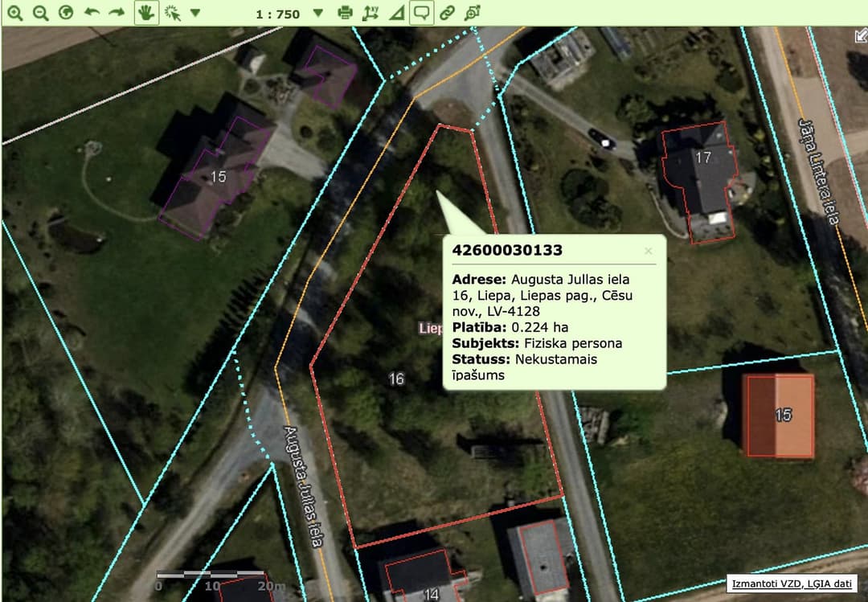Viewport: 868px width, 602px height.
Task: Click building number 14 at bottom
Action: click(431, 595)
